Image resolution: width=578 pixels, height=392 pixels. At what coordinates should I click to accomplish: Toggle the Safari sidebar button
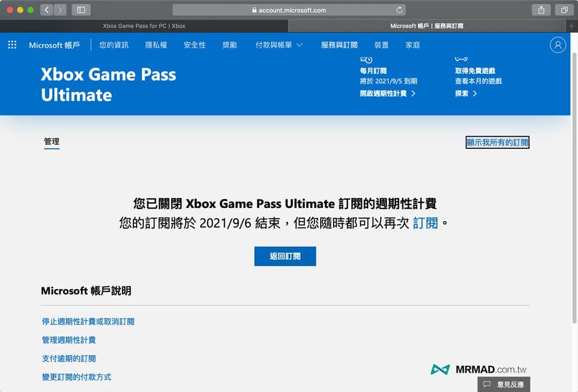pyautogui.click(x=81, y=10)
